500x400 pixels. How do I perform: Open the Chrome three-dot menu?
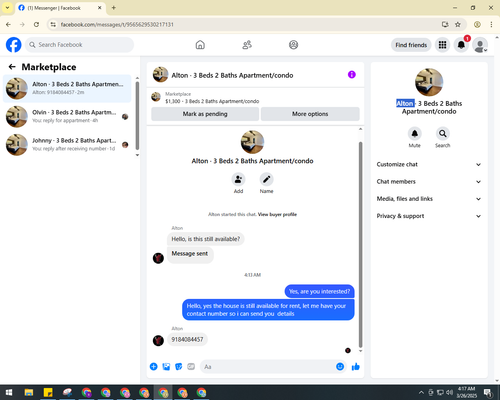[x=491, y=24]
